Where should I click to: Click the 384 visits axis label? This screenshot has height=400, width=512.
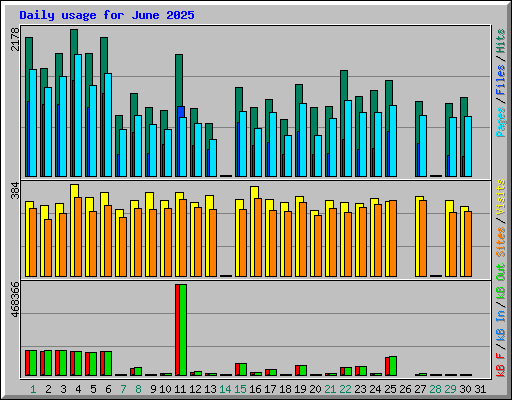click(15, 190)
